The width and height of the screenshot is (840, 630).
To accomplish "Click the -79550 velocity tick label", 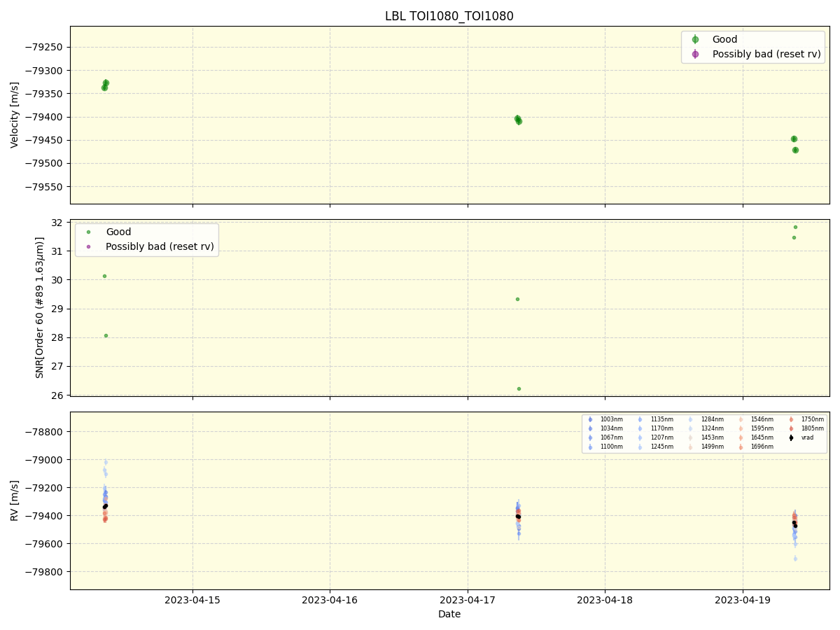I will click(43, 187).
